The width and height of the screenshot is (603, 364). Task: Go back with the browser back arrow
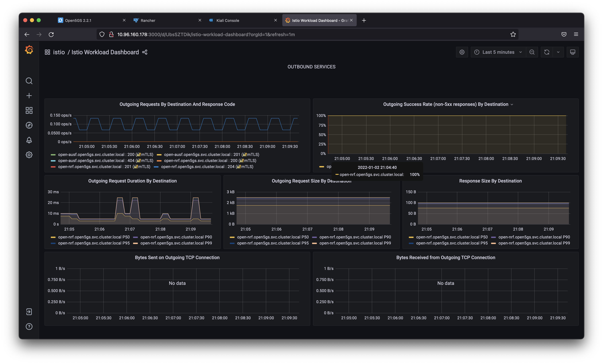(27, 34)
